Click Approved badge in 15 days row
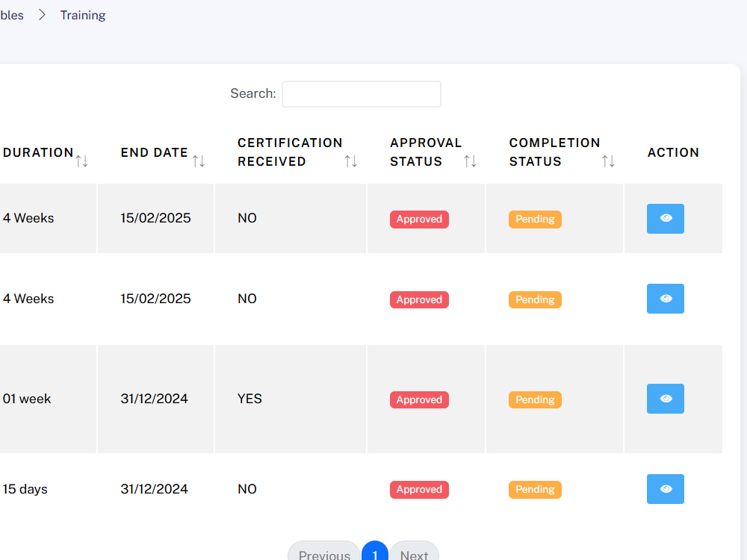 [x=419, y=490]
